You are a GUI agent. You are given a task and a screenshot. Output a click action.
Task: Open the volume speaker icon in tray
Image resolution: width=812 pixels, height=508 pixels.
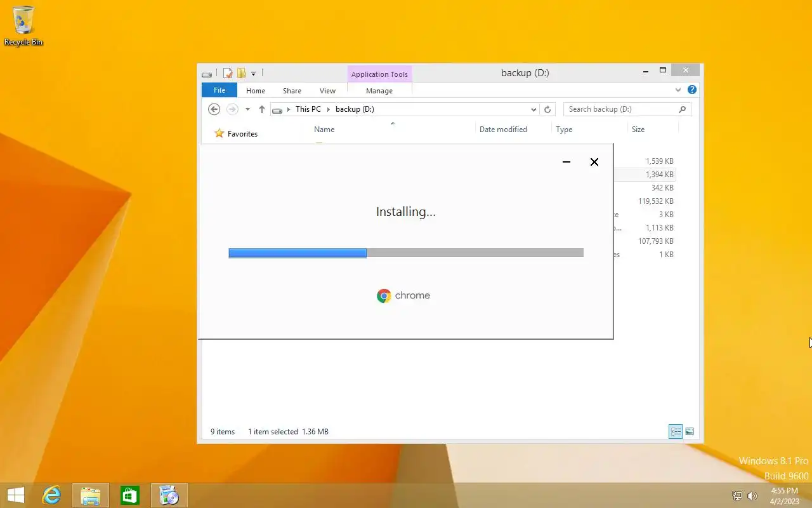tap(753, 496)
